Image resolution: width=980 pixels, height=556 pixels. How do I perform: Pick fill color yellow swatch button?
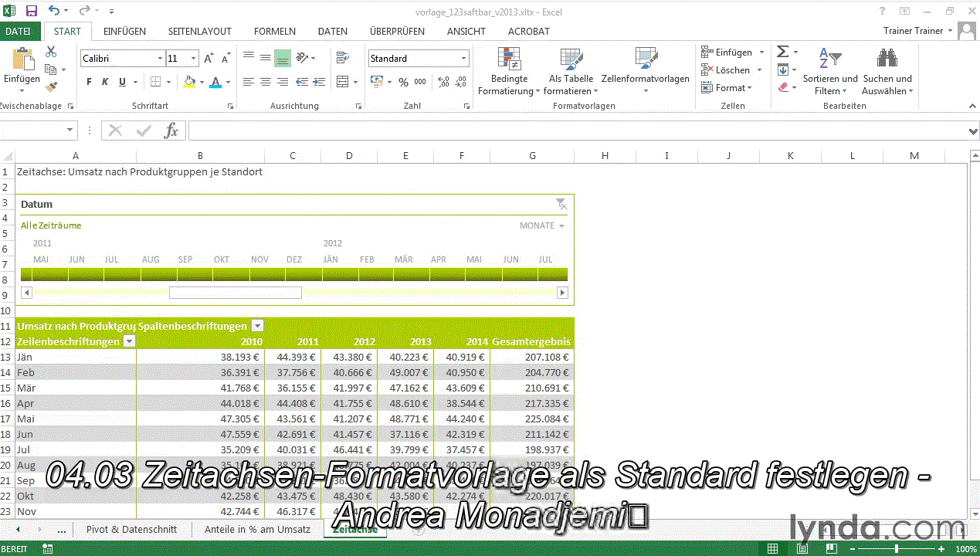pos(190,82)
